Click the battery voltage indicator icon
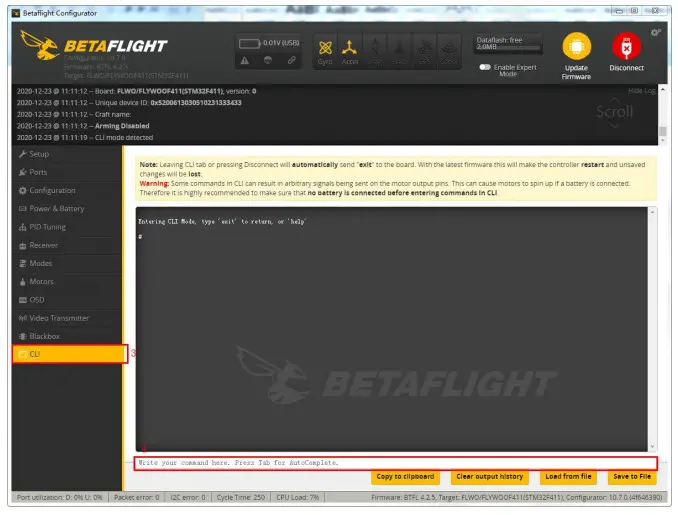 249,43
